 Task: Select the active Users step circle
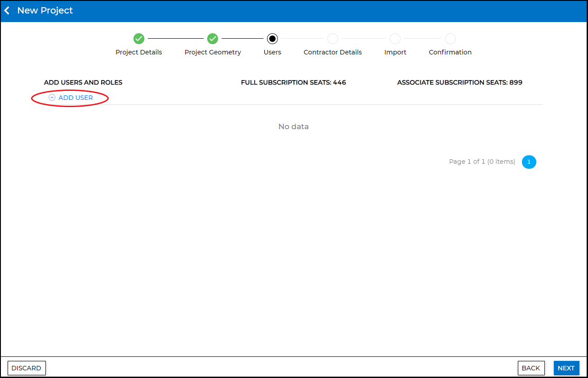(x=272, y=39)
